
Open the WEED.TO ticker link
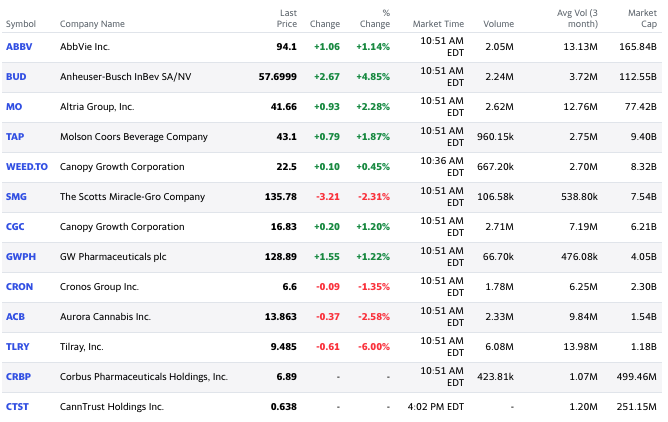(x=27, y=167)
